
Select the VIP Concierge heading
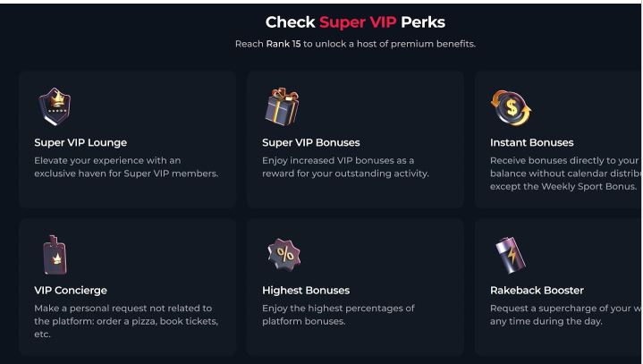coord(71,290)
